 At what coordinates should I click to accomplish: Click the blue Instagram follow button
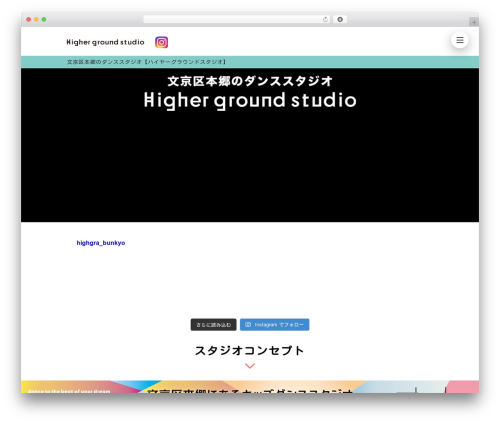pyautogui.click(x=274, y=325)
